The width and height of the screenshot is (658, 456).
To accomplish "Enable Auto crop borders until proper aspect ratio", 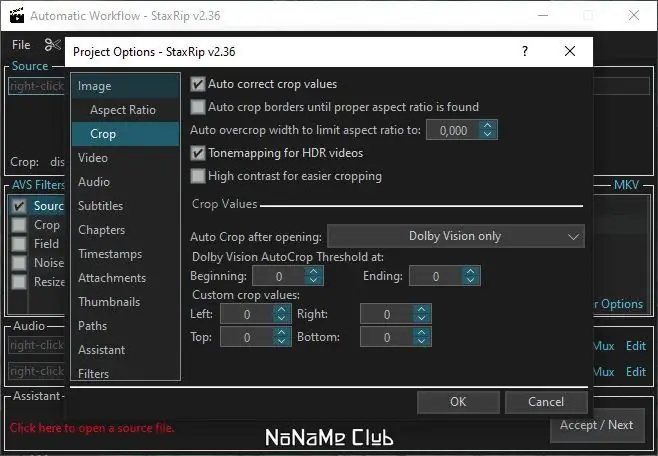I will [x=198, y=107].
